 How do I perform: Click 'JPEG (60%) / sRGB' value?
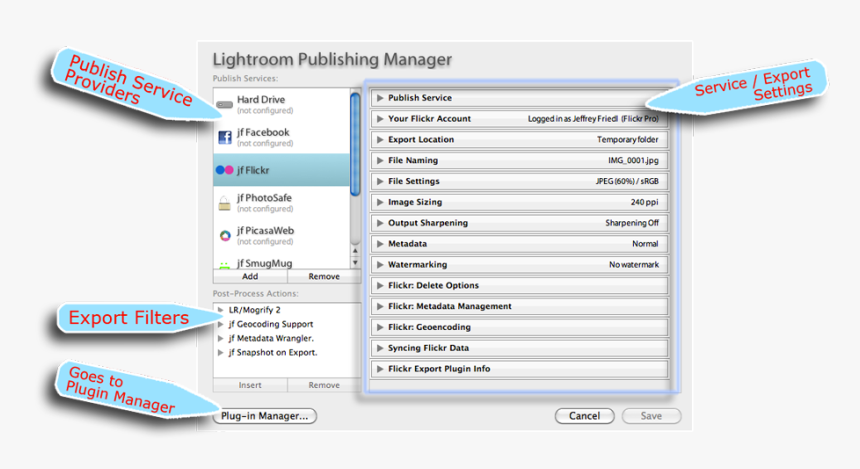(x=627, y=181)
